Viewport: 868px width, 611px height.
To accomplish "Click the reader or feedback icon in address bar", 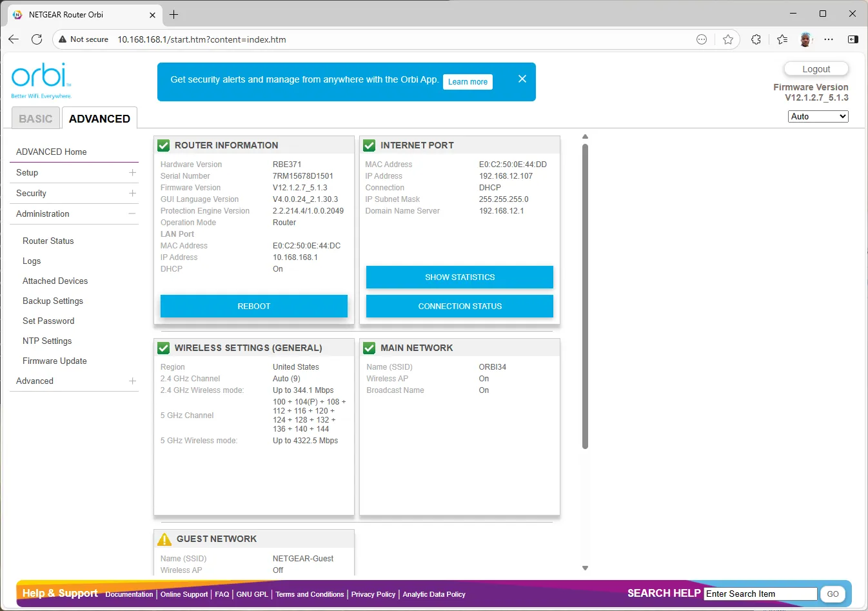I will pyautogui.click(x=702, y=39).
